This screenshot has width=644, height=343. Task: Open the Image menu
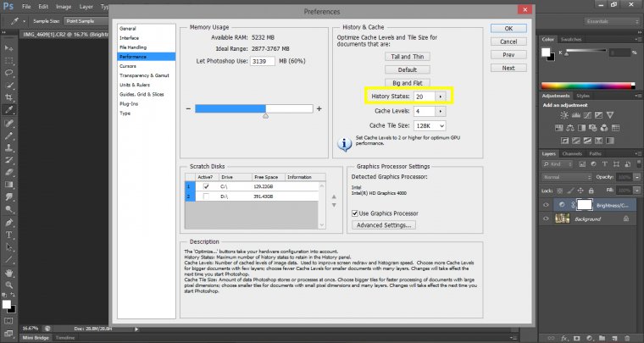pyautogui.click(x=64, y=7)
